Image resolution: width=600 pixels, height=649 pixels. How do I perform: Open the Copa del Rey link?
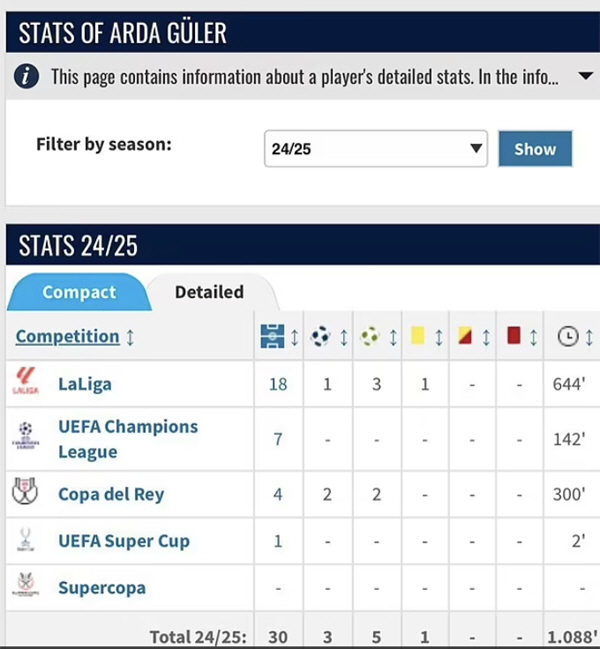click(x=111, y=494)
